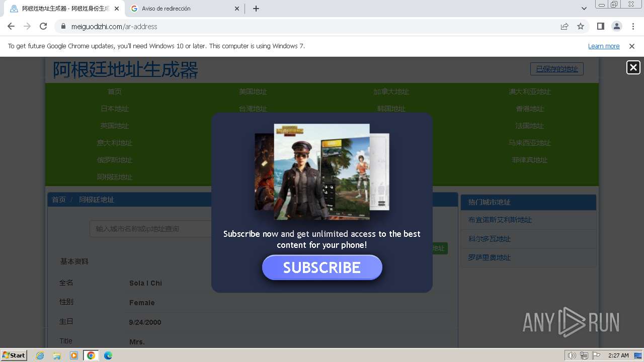
Task: Launch Internet Explorer from the taskbar
Action: coord(40,355)
